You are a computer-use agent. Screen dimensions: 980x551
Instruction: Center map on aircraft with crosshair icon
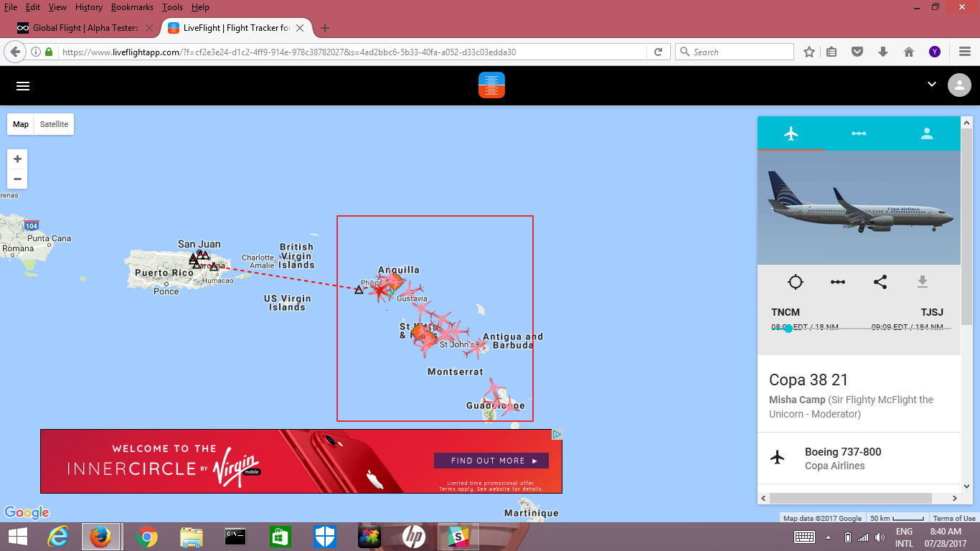click(795, 282)
